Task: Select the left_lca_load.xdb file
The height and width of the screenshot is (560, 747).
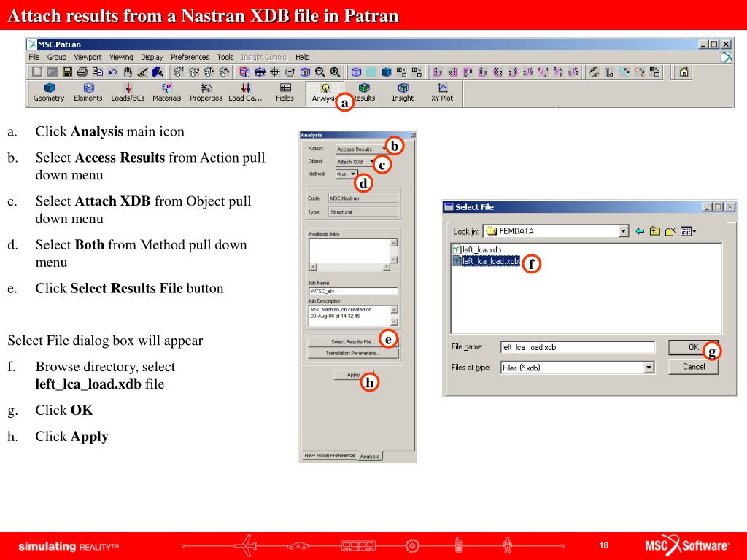Action: coord(486,261)
